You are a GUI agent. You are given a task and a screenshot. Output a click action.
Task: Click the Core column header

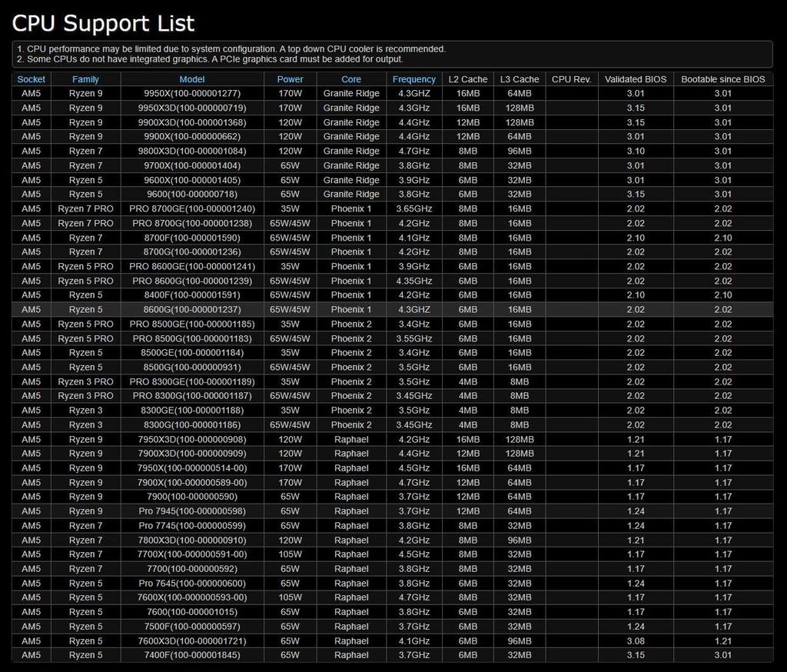click(x=351, y=79)
